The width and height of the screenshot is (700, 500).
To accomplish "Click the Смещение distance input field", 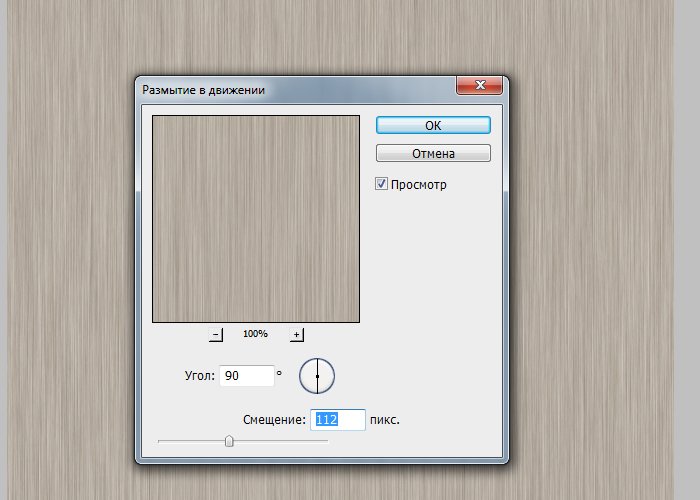I will pos(338,420).
